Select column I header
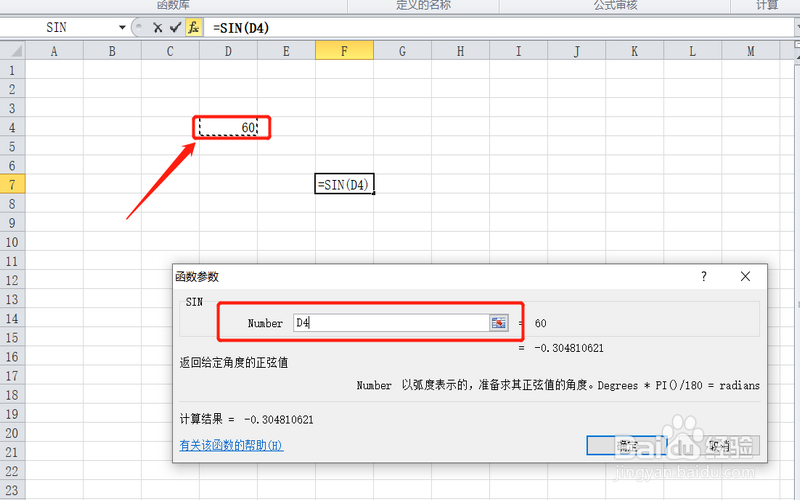Viewport: 800px width, 500px height. [518, 51]
